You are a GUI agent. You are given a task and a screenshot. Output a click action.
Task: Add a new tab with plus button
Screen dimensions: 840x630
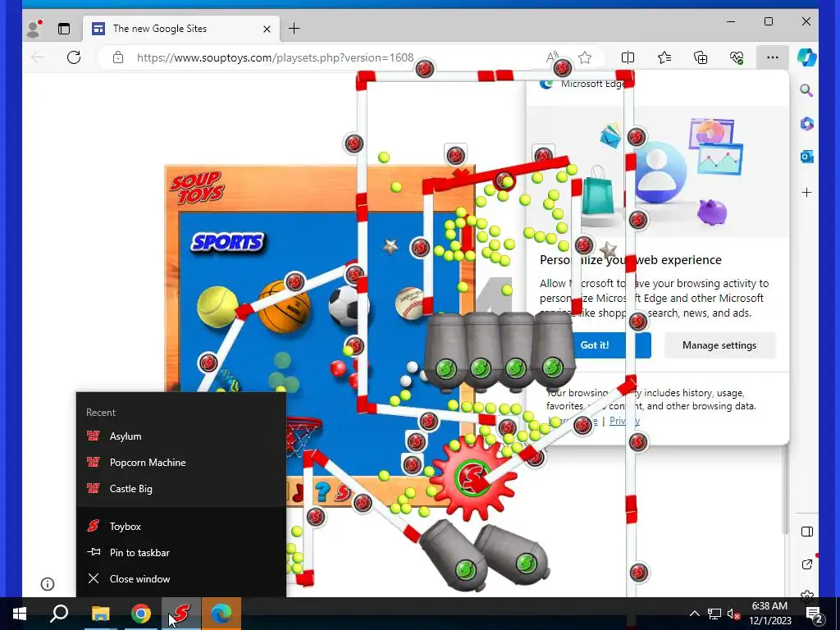click(x=294, y=29)
